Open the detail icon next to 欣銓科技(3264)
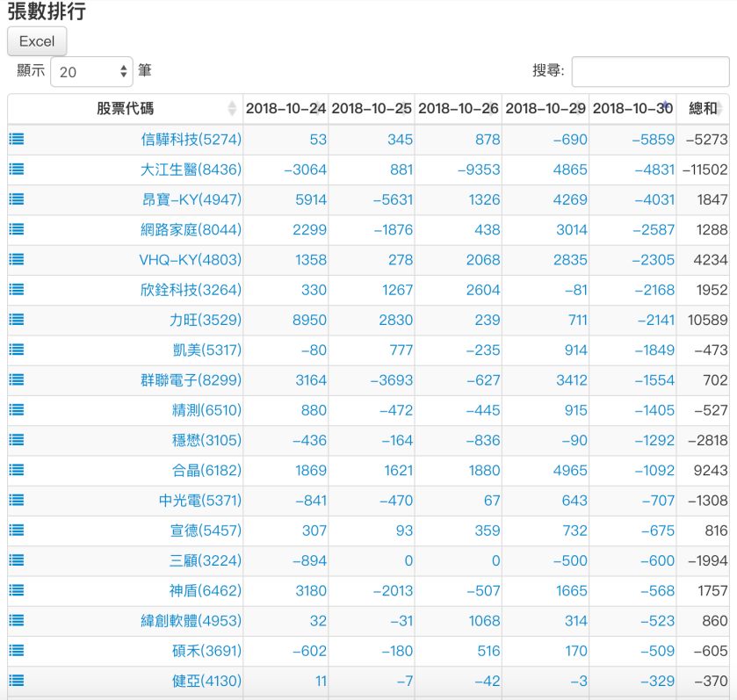The image size is (737, 700). coord(16,290)
